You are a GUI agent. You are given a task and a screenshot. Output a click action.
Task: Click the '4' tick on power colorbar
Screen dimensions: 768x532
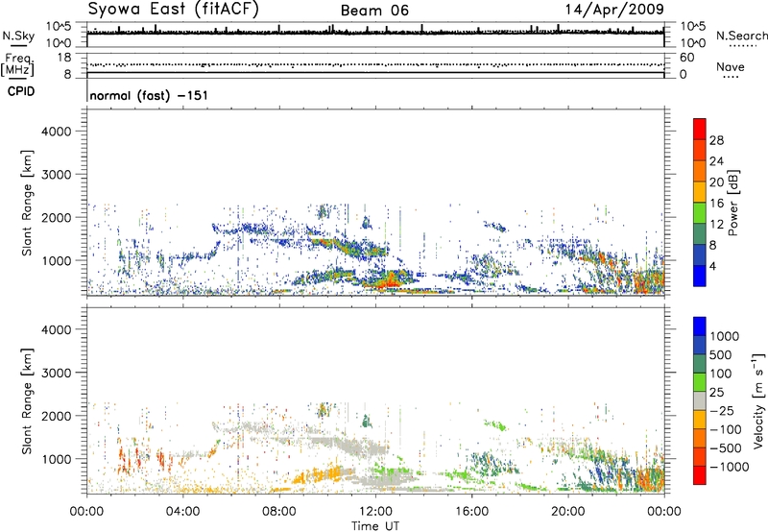[712, 266]
